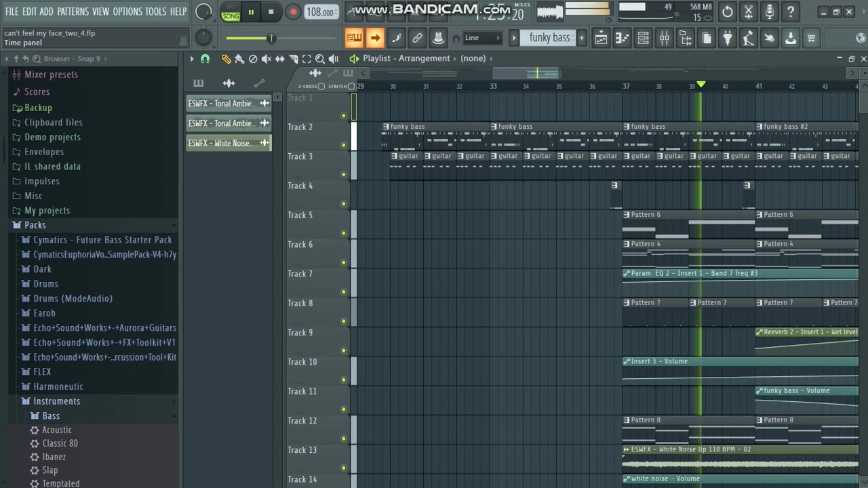Select the Zoom magnifier tool in playlist toolbar
Screen dimensions: 868x488
point(320,59)
